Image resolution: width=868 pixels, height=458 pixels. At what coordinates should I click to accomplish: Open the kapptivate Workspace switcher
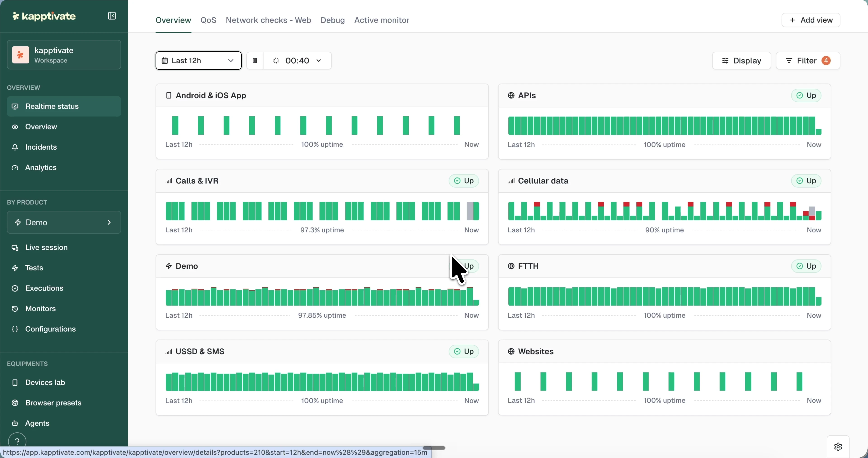[64, 55]
